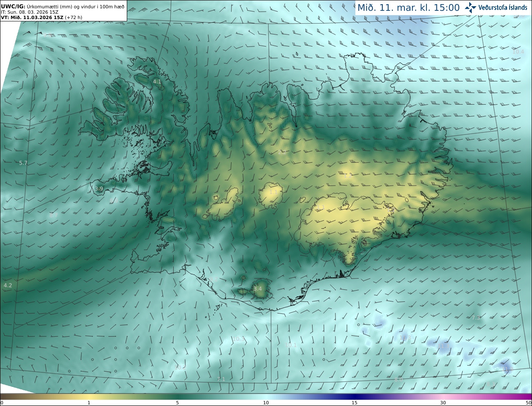This screenshot has height=406, width=532.
Task: Click the '3.4' value label on the map
Action: [x=258, y=289]
